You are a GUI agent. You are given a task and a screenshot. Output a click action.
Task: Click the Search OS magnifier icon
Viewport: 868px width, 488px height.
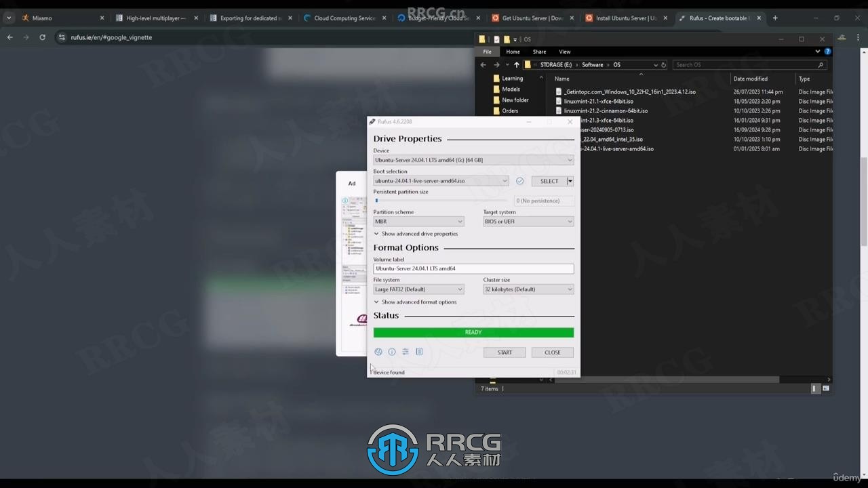tap(821, 65)
